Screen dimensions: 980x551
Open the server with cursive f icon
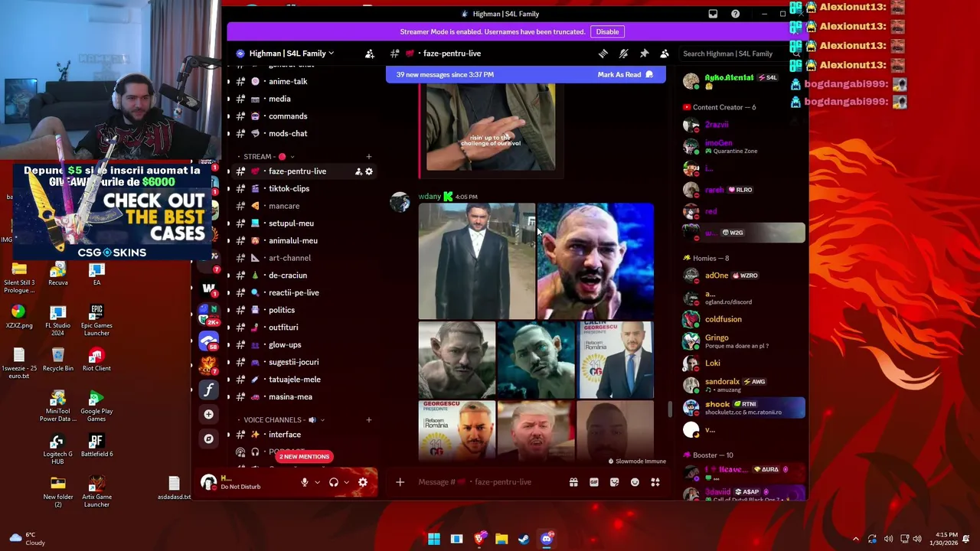click(208, 390)
